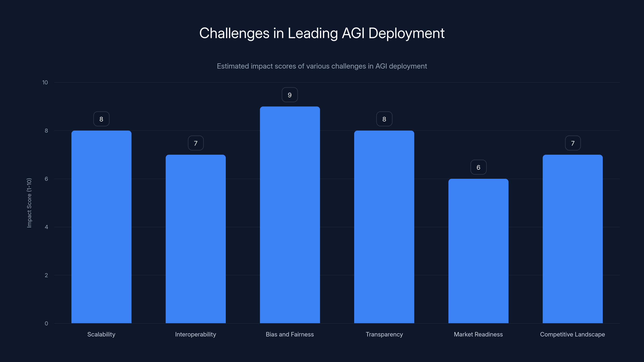The width and height of the screenshot is (644, 362).
Task: Click the Interoperability bar
Action: pos(195,239)
